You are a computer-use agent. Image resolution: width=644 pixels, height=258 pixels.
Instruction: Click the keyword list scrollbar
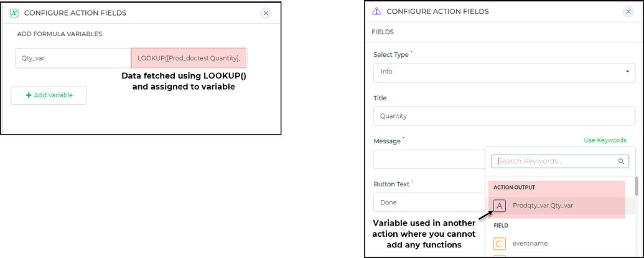(x=636, y=187)
